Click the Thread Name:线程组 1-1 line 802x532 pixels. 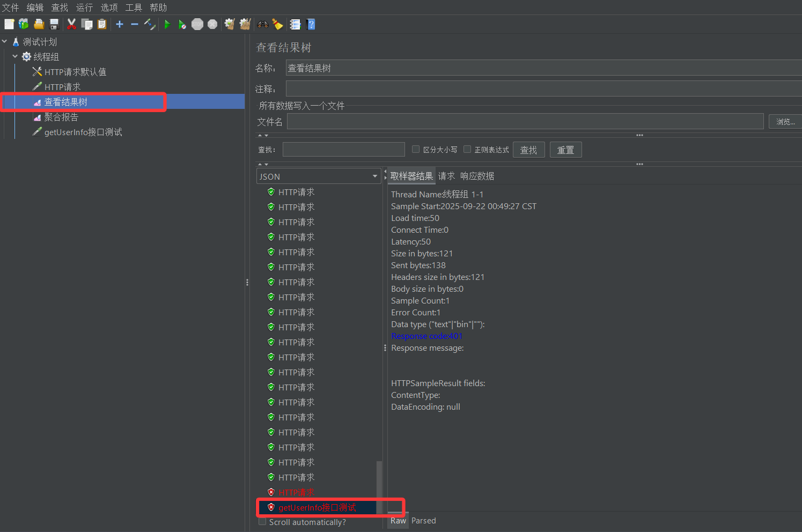click(437, 195)
